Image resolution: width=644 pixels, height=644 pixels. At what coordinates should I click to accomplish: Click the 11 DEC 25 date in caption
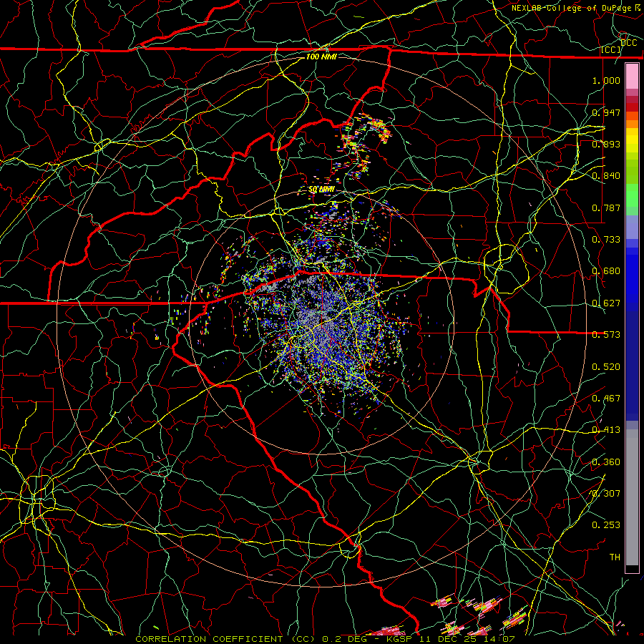pyautogui.click(x=449, y=639)
